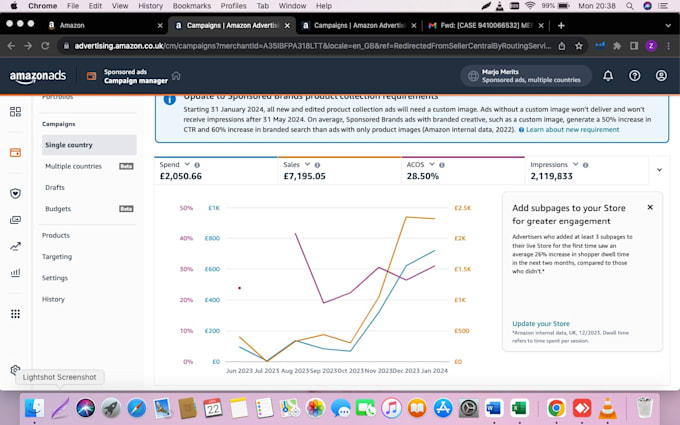The height and width of the screenshot is (425, 680).
Task: Open the Chrome profile avatar Z
Action: 651,46
